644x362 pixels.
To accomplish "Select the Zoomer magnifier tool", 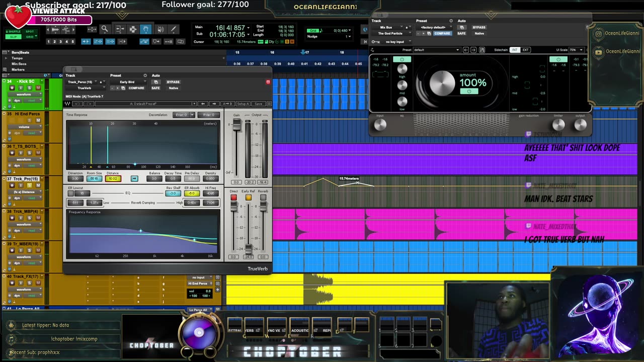I will 105,29.
